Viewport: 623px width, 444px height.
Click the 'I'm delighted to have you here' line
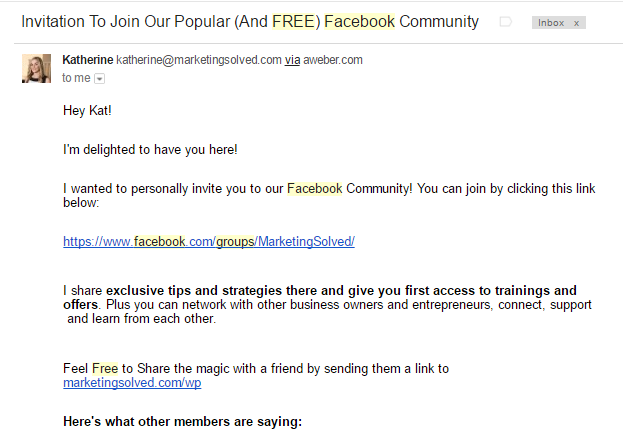coord(150,149)
